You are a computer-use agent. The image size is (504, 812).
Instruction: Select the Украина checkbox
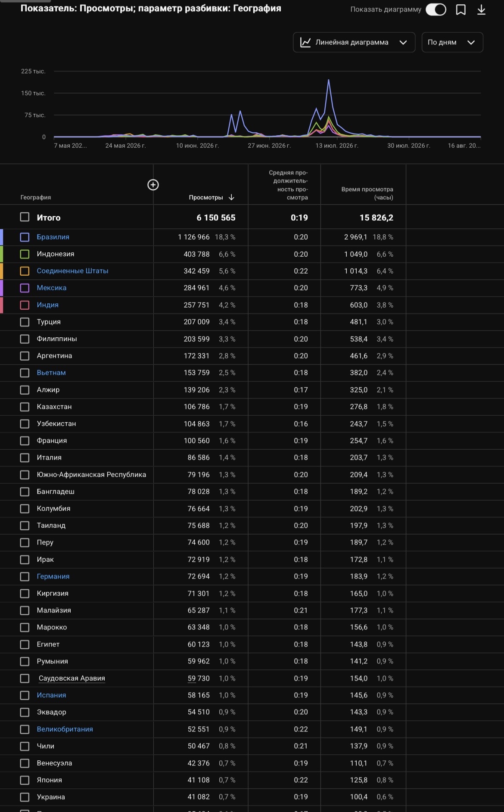[25, 797]
